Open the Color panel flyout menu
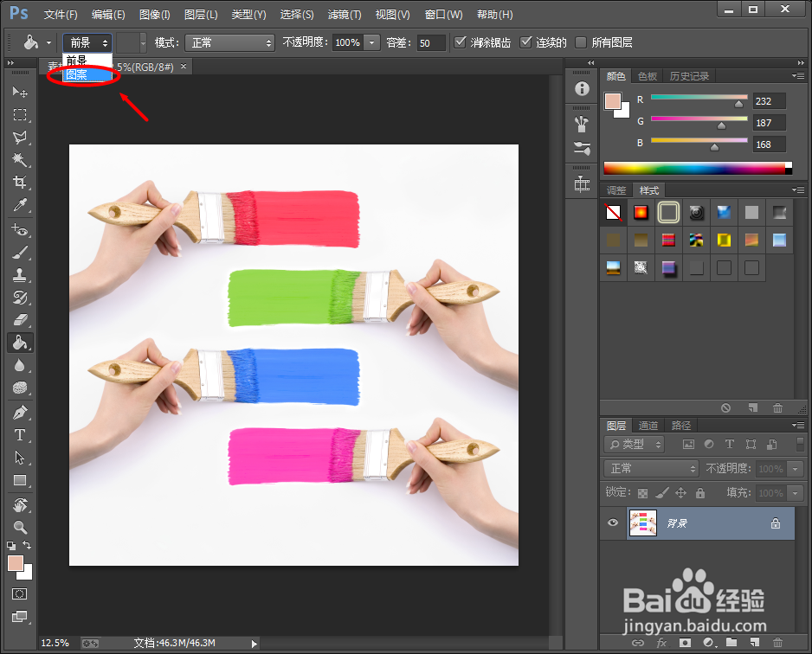 (x=798, y=75)
